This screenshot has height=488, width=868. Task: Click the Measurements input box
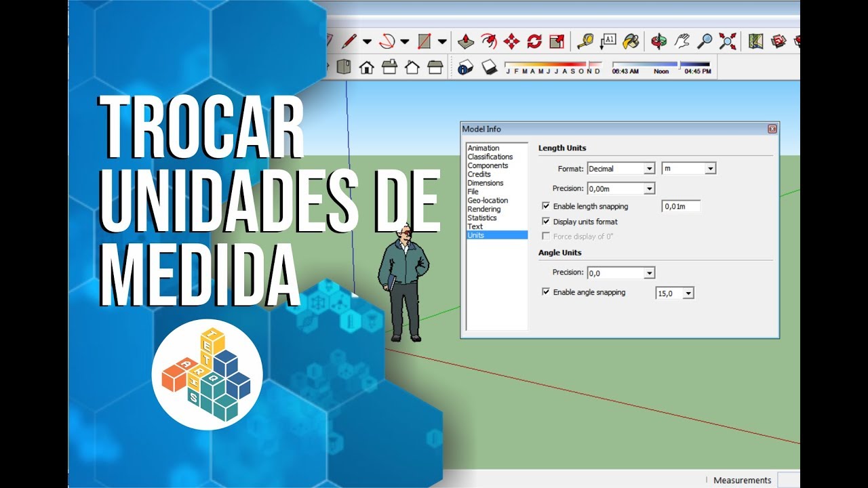pyautogui.click(x=789, y=480)
